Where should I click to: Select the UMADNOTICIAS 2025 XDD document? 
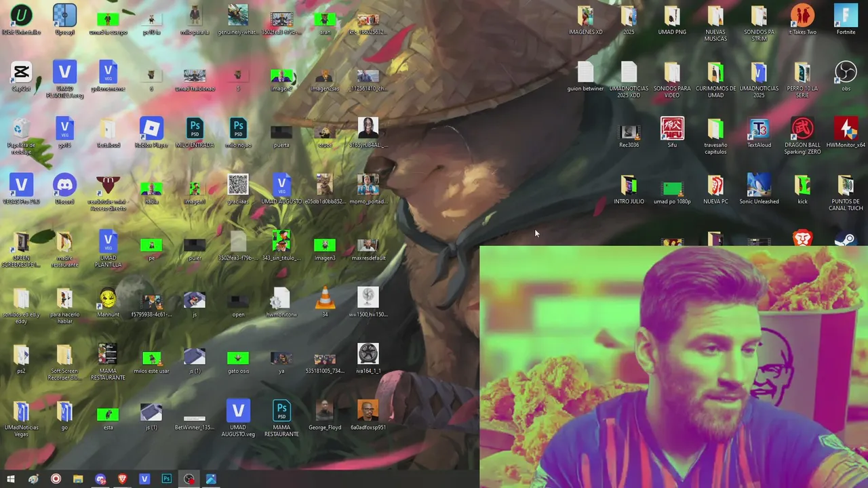point(629,80)
